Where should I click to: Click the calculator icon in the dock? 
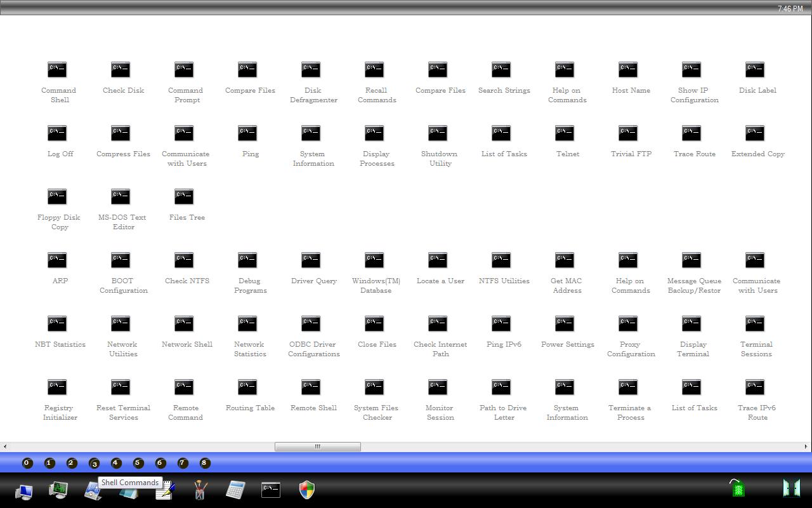(x=235, y=490)
